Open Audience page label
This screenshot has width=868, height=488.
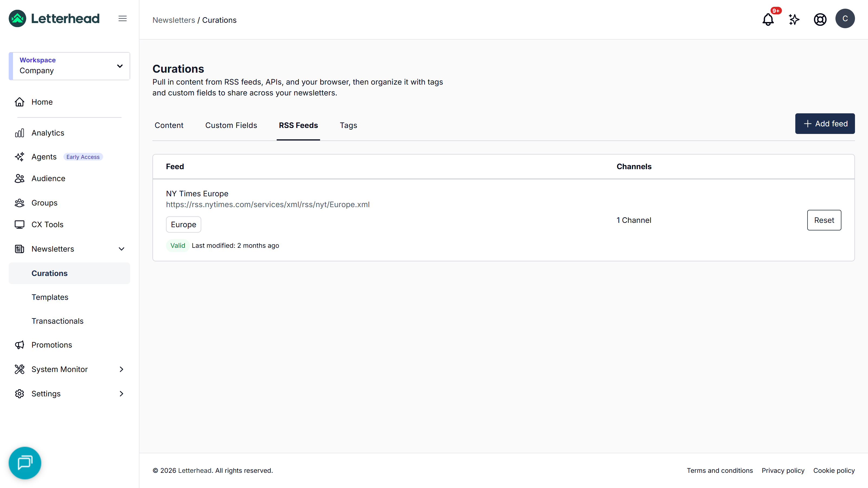pos(49,178)
